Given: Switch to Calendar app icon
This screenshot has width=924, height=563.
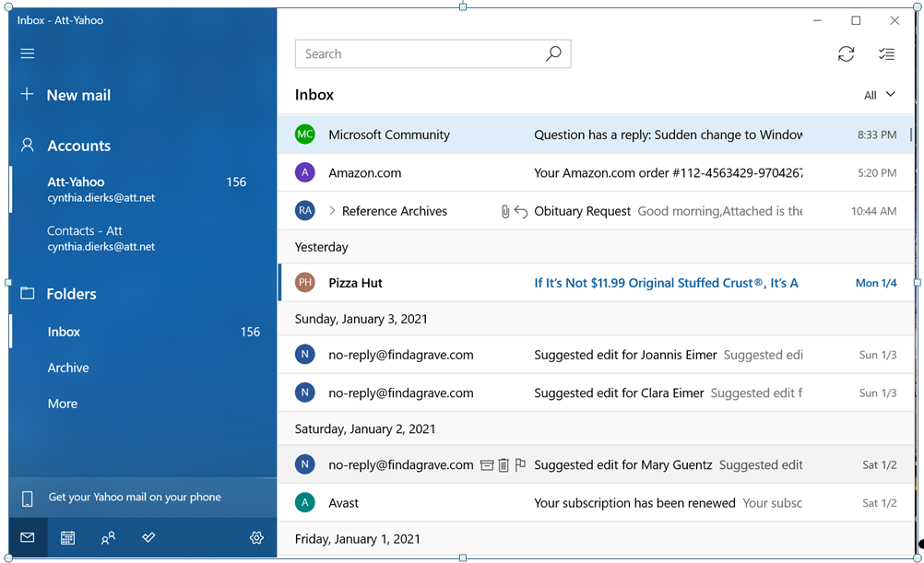Looking at the screenshot, I should [x=67, y=537].
